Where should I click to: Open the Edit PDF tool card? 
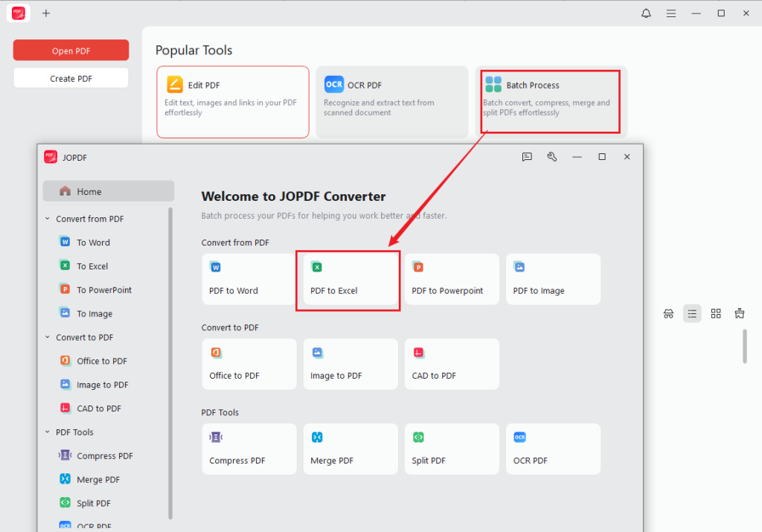(x=233, y=102)
